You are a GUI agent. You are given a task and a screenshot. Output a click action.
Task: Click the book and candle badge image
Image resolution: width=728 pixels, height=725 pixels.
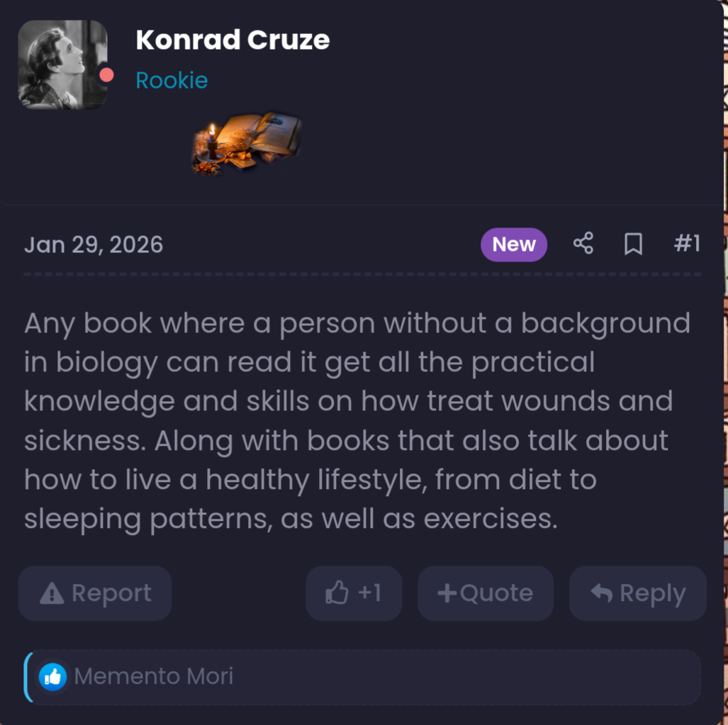click(247, 142)
